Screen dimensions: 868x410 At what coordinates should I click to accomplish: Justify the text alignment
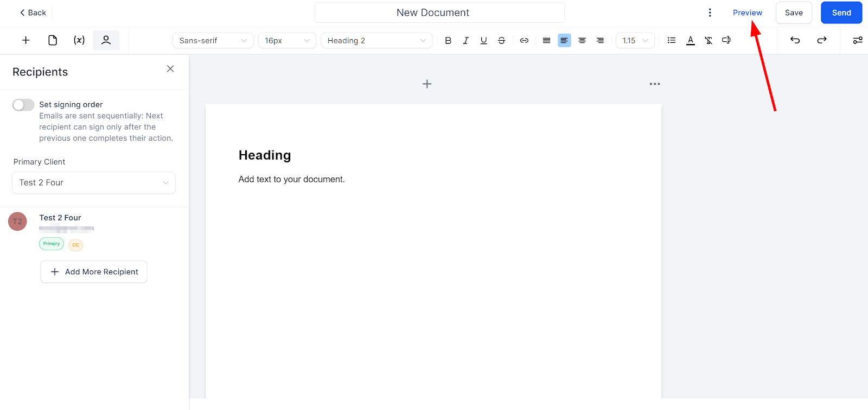click(546, 41)
